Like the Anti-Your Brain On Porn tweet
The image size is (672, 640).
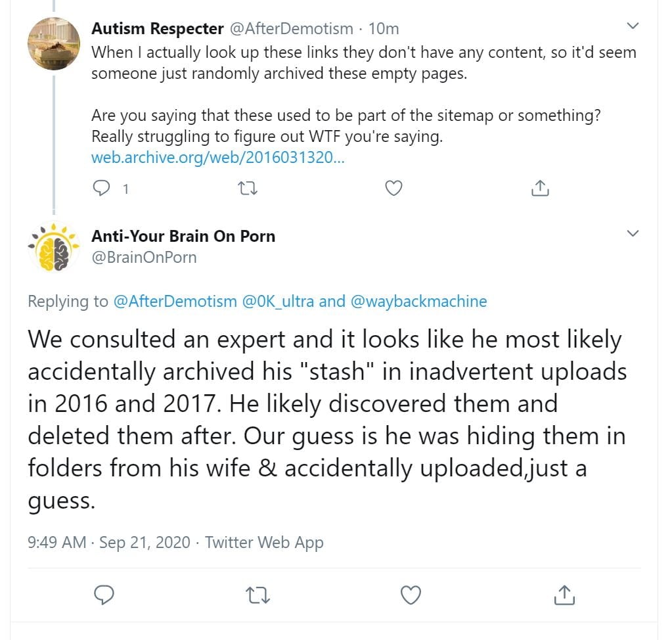pyautogui.click(x=411, y=595)
